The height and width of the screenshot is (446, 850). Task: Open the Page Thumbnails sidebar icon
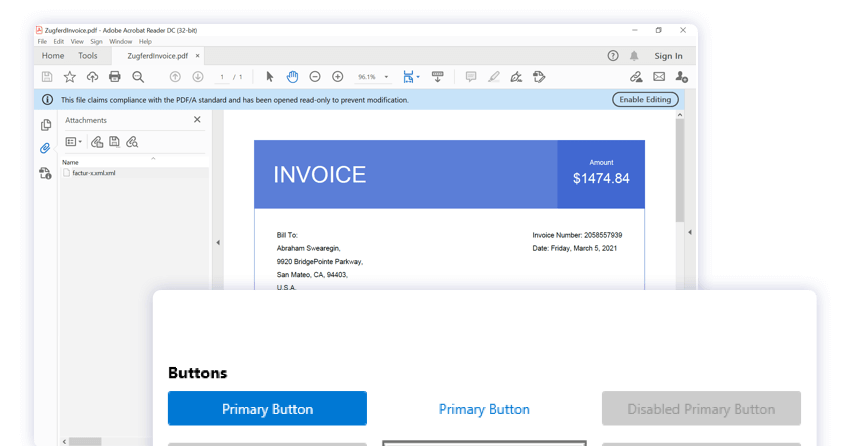45,125
